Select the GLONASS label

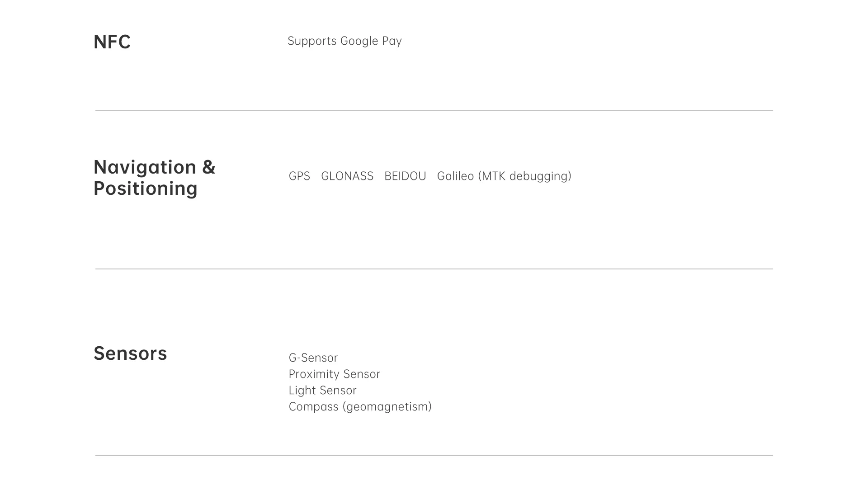tap(347, 176)
